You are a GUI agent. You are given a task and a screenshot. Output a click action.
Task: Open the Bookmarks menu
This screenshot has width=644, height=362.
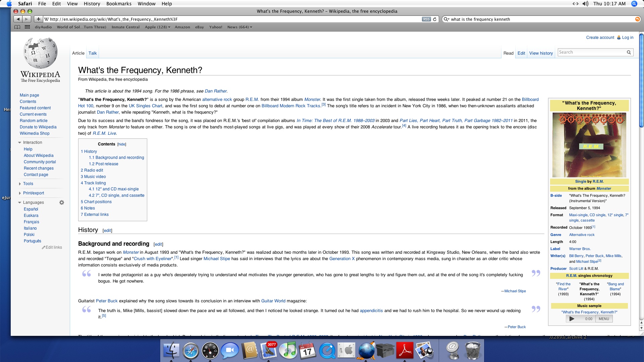119,4
